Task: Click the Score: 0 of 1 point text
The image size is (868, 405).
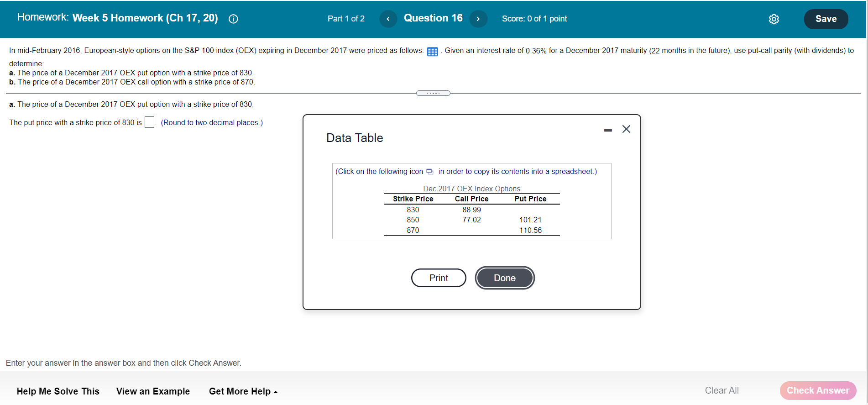Action: [534, 19]
